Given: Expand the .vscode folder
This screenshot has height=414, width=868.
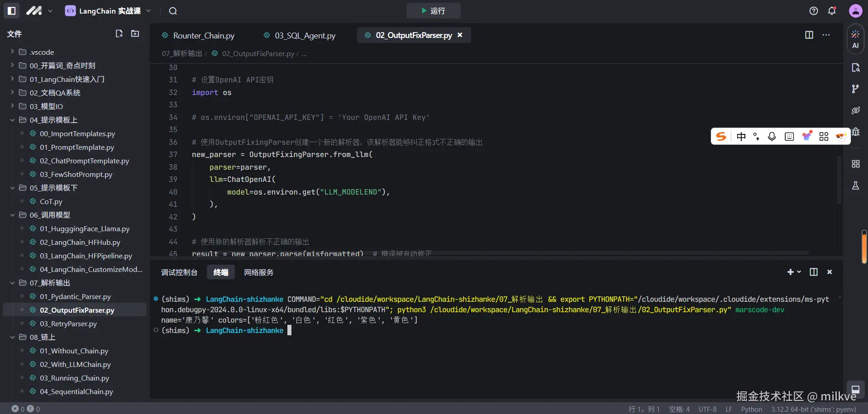Looking at the screenshot, I should coord(42,52).
